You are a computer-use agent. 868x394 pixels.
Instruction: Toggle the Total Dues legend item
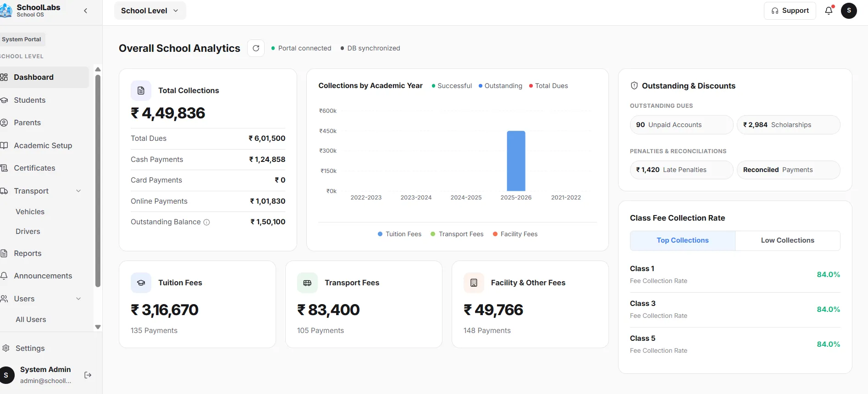click(548, 86)
